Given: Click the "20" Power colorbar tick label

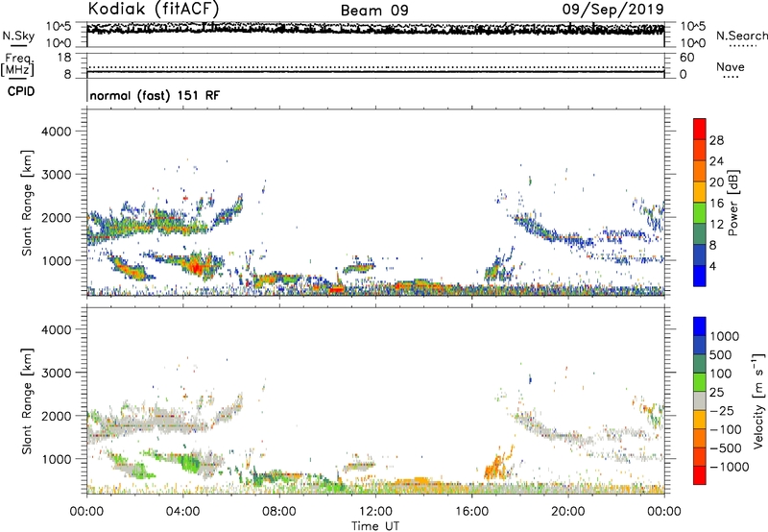Looking at the screenshot, I should tap(716, 182).
